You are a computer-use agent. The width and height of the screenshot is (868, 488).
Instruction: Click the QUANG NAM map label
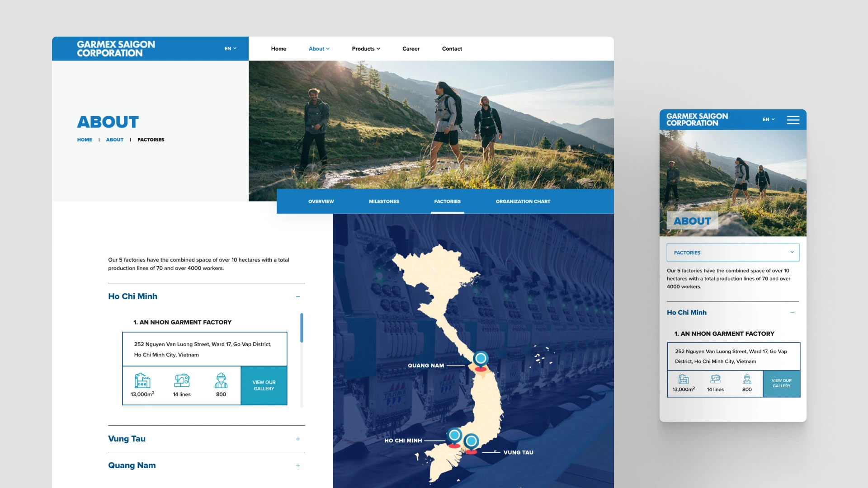426,366
